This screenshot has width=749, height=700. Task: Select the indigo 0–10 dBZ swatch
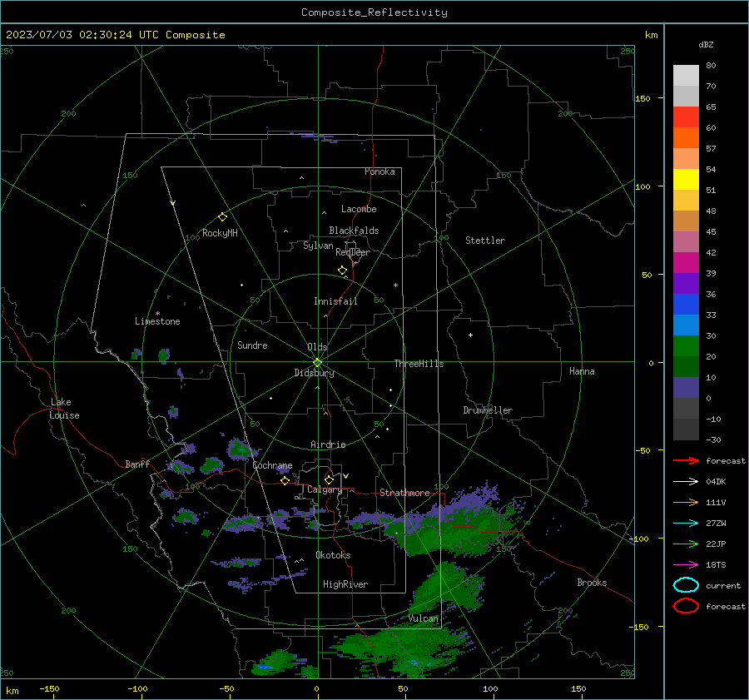[686, 388]
